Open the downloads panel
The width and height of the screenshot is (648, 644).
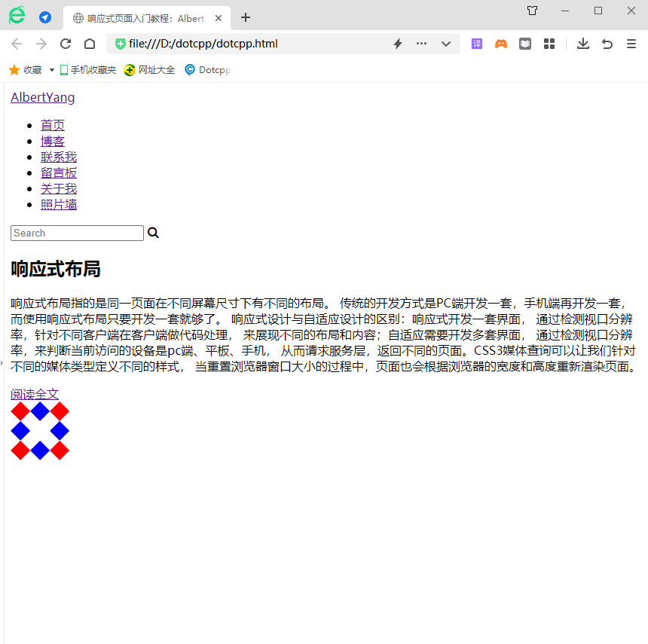click(x=582, y=44)
